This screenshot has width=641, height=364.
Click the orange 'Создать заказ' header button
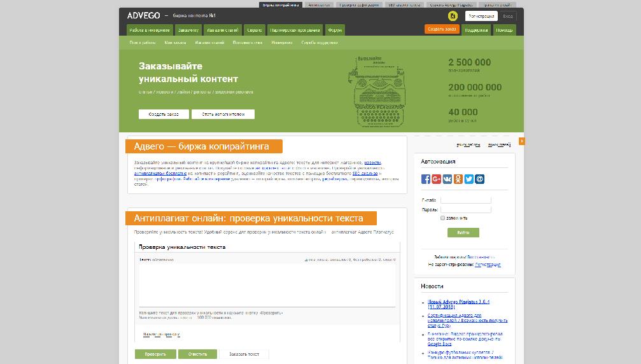[x=442, y=29]
